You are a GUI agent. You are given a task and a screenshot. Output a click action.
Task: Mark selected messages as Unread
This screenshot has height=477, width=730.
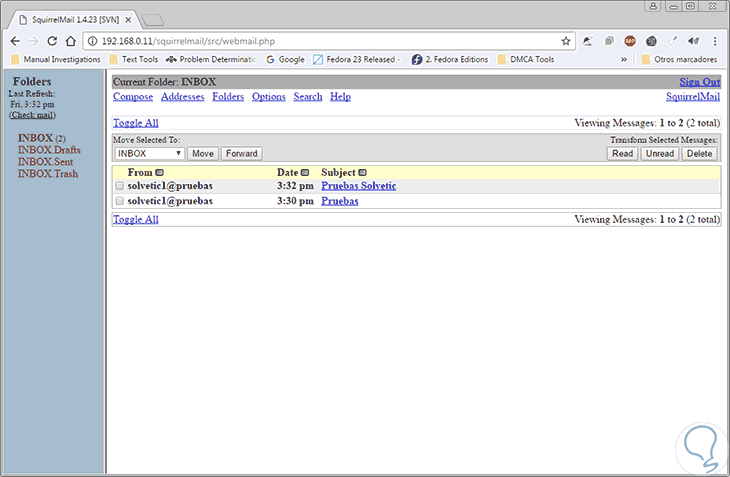click(660, 154)
